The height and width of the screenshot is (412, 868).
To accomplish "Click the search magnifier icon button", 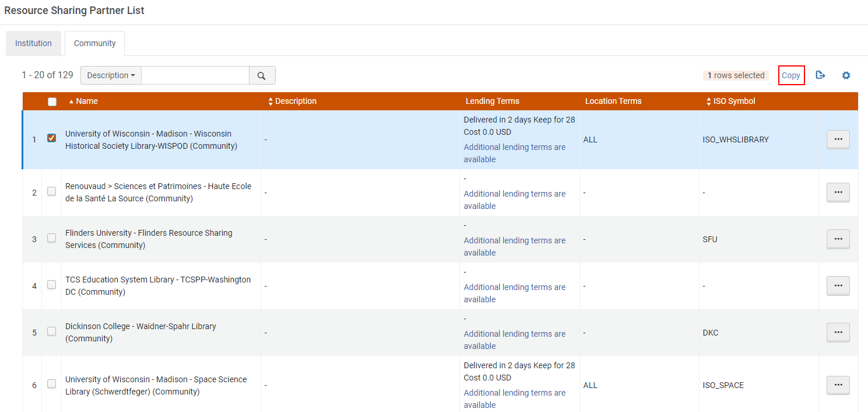I will tap(262, 75).
